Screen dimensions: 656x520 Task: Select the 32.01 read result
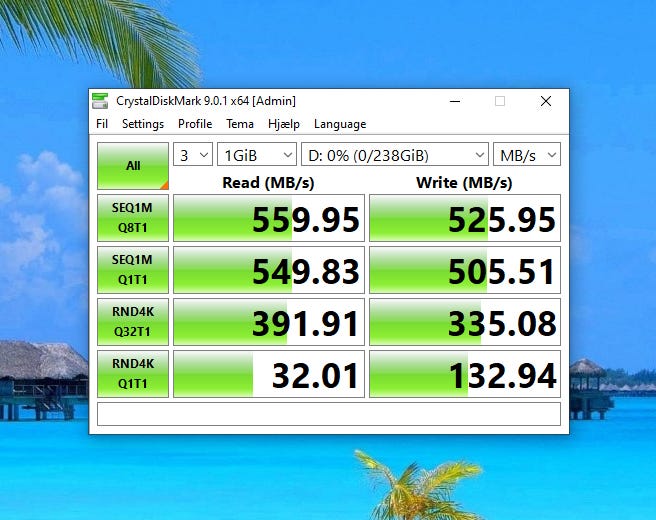269,374
